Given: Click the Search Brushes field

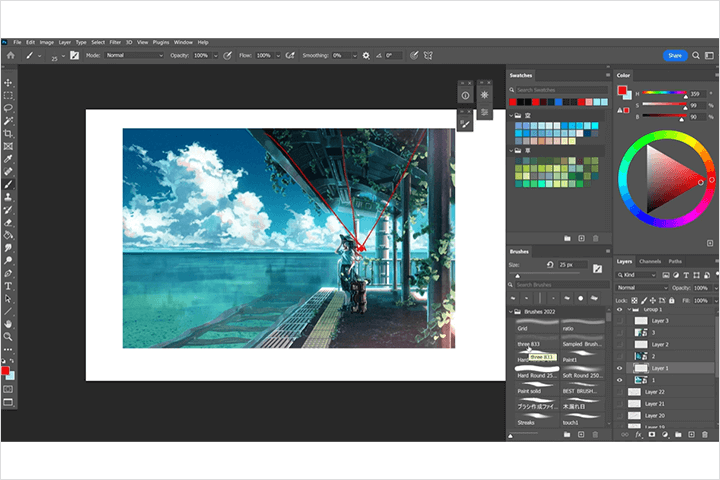Looking at the screenshot, I should (560, 285).
